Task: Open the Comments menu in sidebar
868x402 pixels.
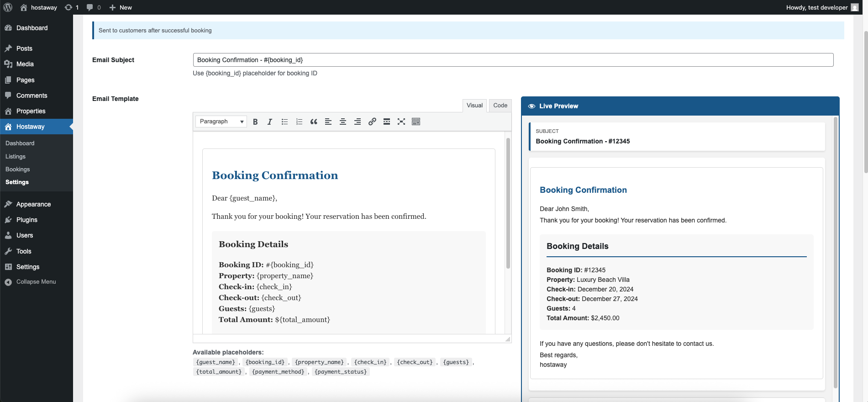Action: (x=37, y=95)
